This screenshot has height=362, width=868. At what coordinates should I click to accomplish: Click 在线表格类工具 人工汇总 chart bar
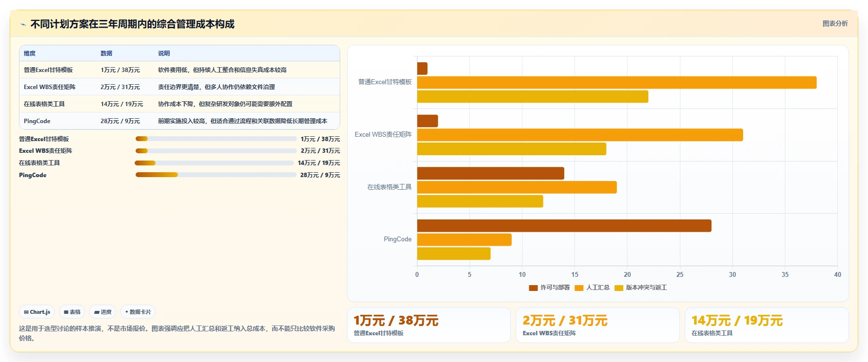pos(517,187)
